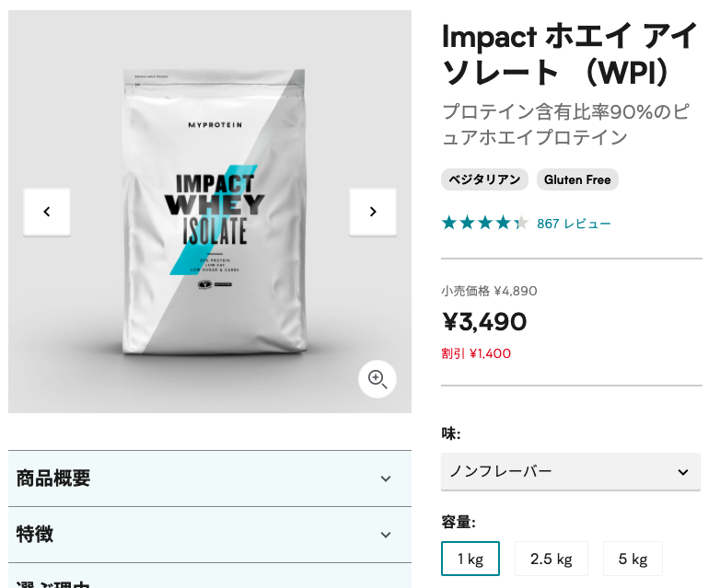Viewport: 720px width, 588px height.
Task: Click the 割引 ¥1,400 discount text
Action: 476,353
